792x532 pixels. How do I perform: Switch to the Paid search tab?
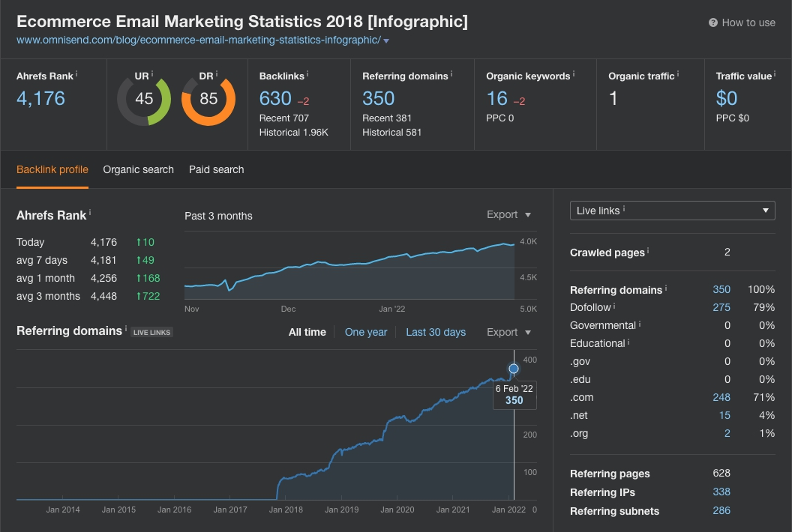pyautogui.click(x=216, y=170)
